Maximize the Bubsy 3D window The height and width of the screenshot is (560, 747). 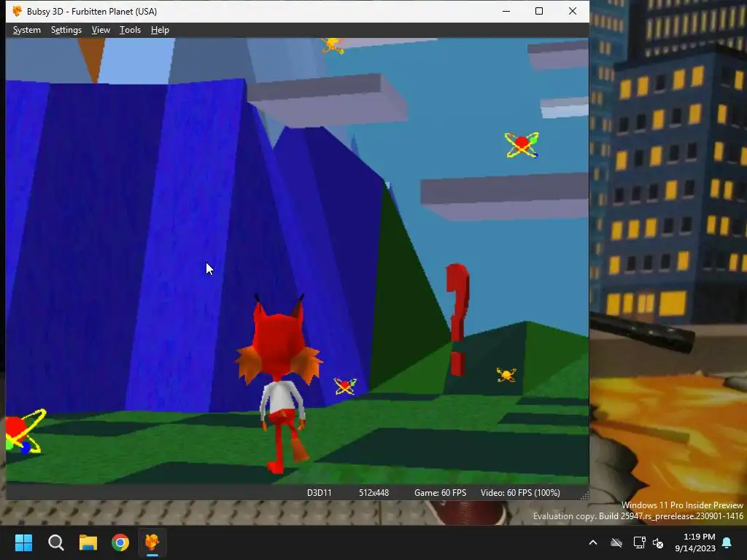539,11
